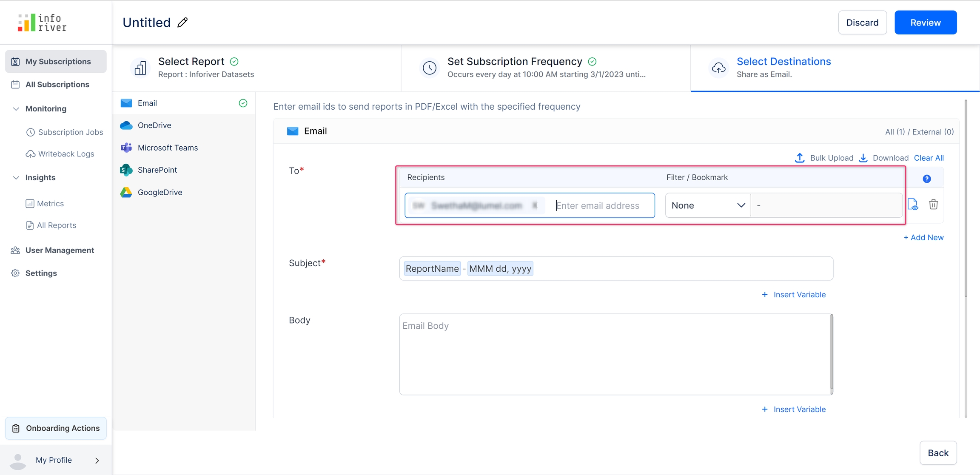Screen dimensions: 980x475
Task: Click the pencil icon to rename Untitled
Action: [182, 23]
